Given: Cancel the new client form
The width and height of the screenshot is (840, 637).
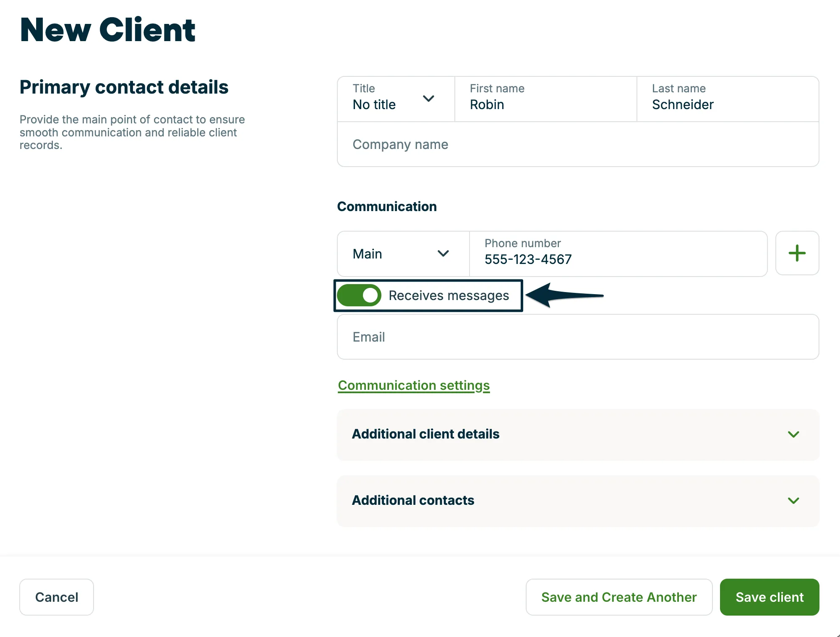Looking at the screenshot, I should tap(57, 597).
